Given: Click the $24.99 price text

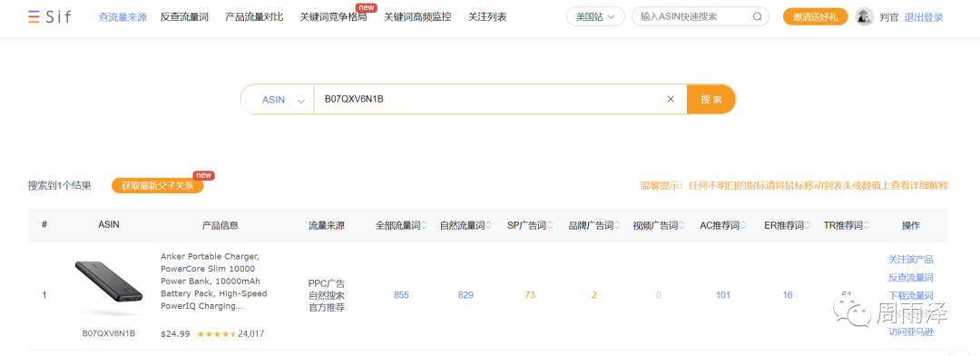Looking at the screenshot, I should [x=176, y=333].
